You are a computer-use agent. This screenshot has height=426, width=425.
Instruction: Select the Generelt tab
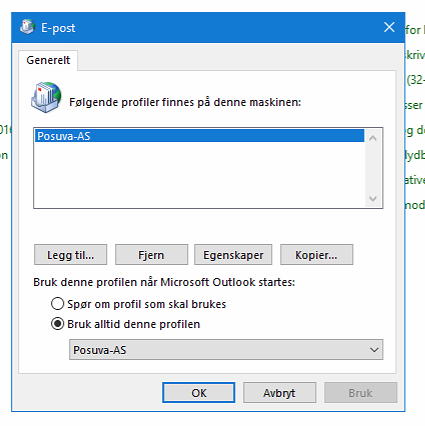coord(48,60)
